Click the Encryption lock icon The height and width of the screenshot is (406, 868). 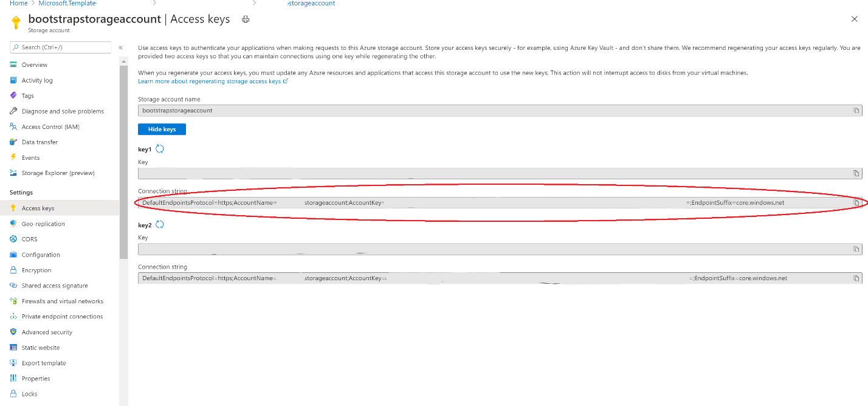tap(13, 270)
